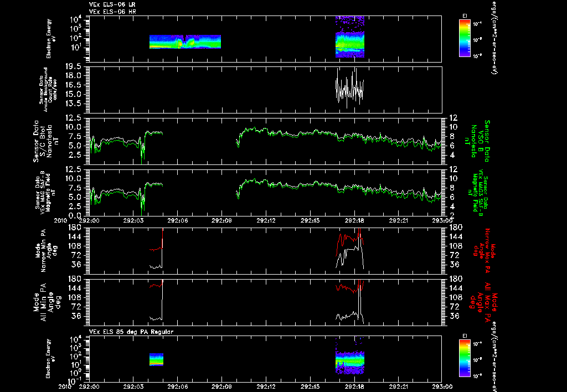Image resolution: width=567 pixels, height=392 pixels.
Task: Click the later wide spectrogram in bottom panel
Action: point(350,356)
